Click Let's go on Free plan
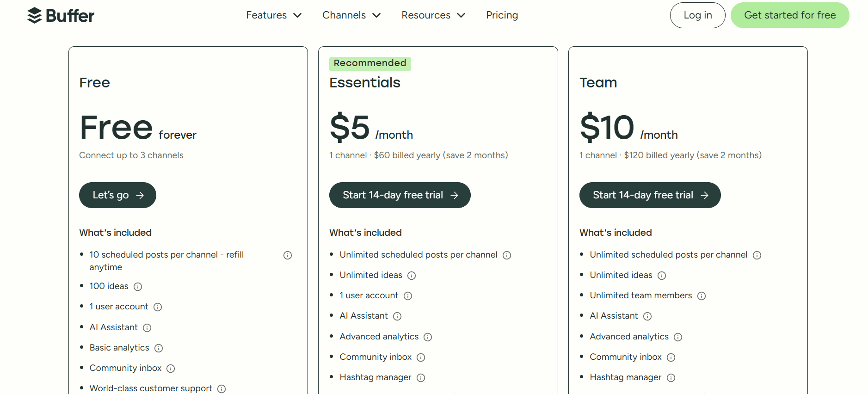 pos(117,195)
